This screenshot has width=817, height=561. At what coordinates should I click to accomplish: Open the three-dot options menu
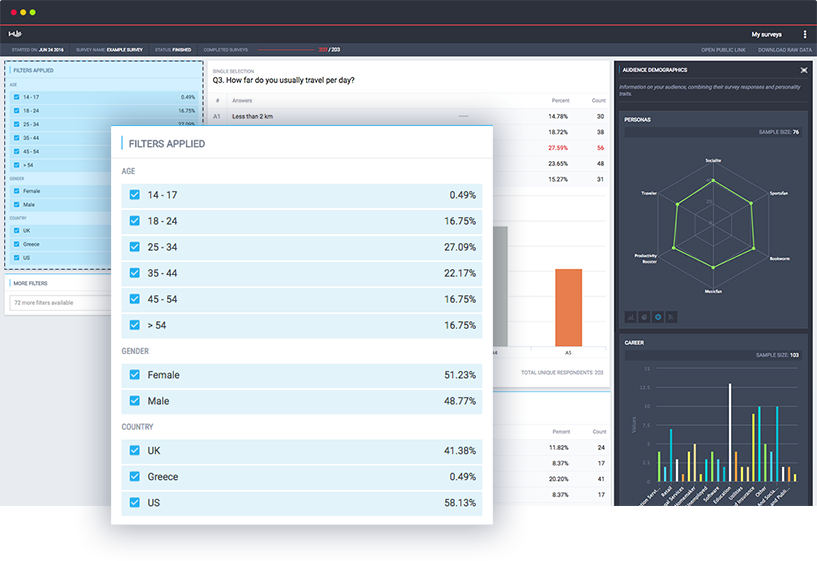pos(804,34)
